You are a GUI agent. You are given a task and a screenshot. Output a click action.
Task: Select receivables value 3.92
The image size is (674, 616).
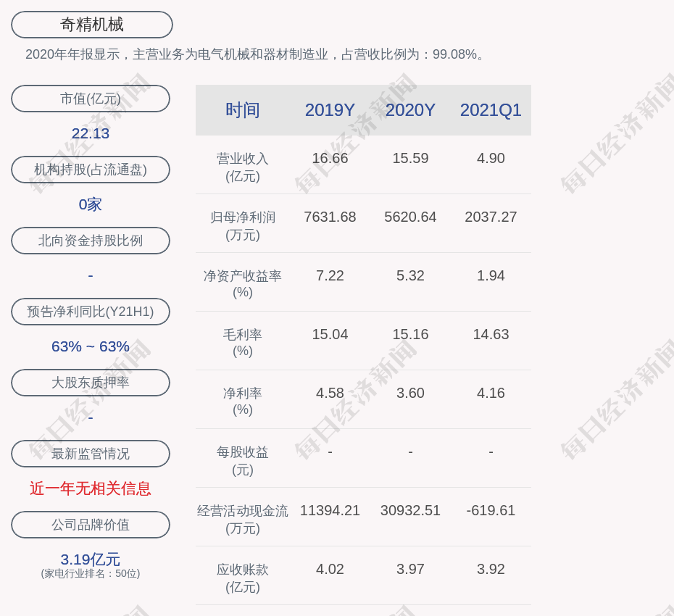point(491,569)
